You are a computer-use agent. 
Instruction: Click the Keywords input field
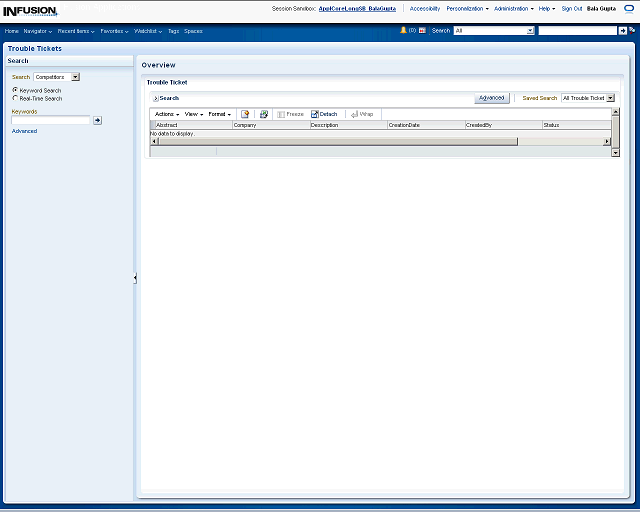tap(51, 120)
